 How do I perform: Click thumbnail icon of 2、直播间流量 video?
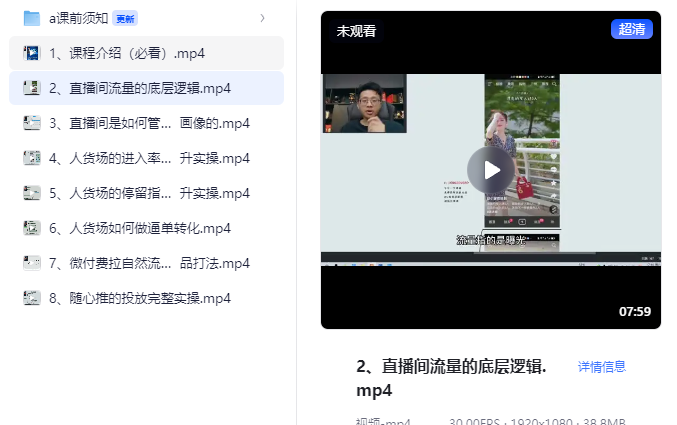click(32, 88)
